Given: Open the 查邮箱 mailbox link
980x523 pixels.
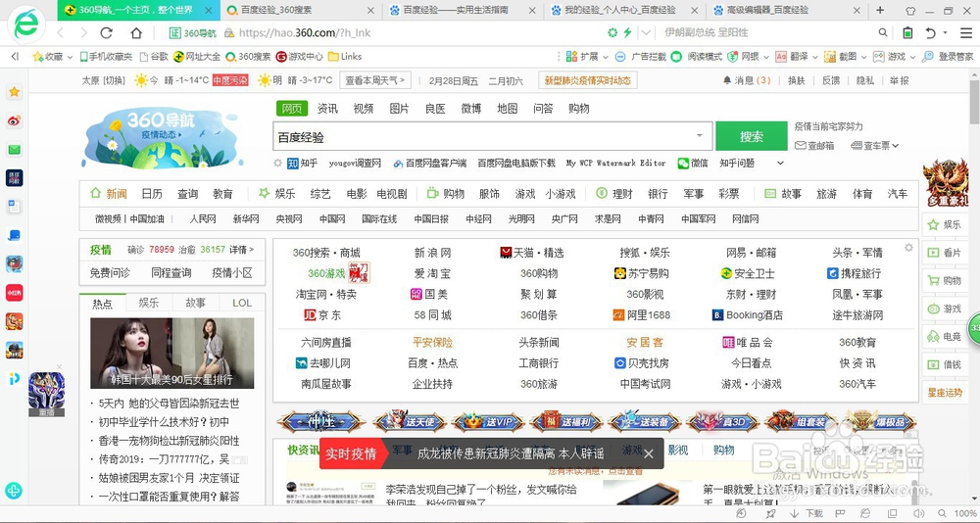Looking at the screenshot, I should click(814, 146).
